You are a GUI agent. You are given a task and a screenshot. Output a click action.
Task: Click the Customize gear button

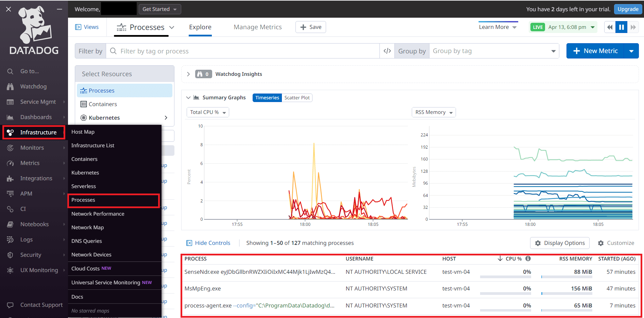click(616, 243)
